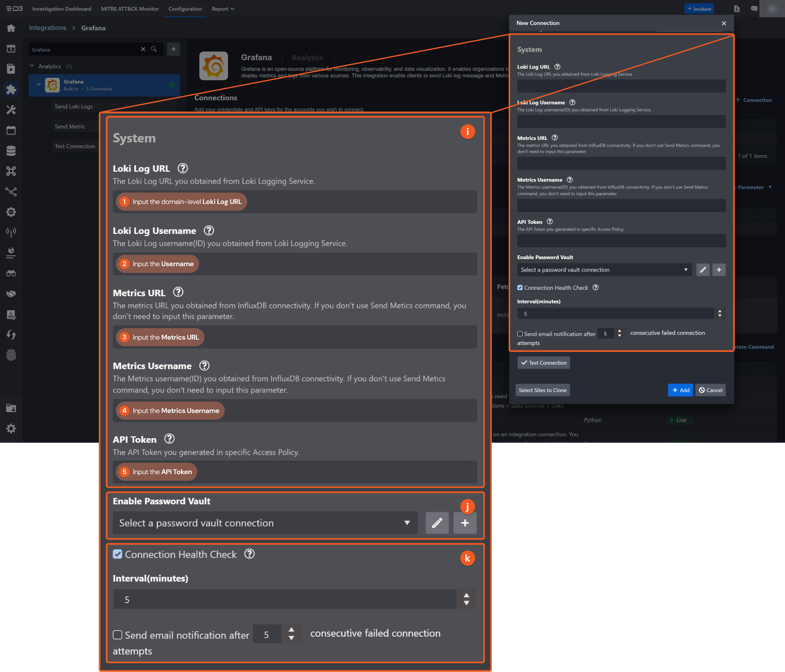Enable send email notification checkbox in dialog
This screenshot has height=672, width=785.
coord(520,334)
